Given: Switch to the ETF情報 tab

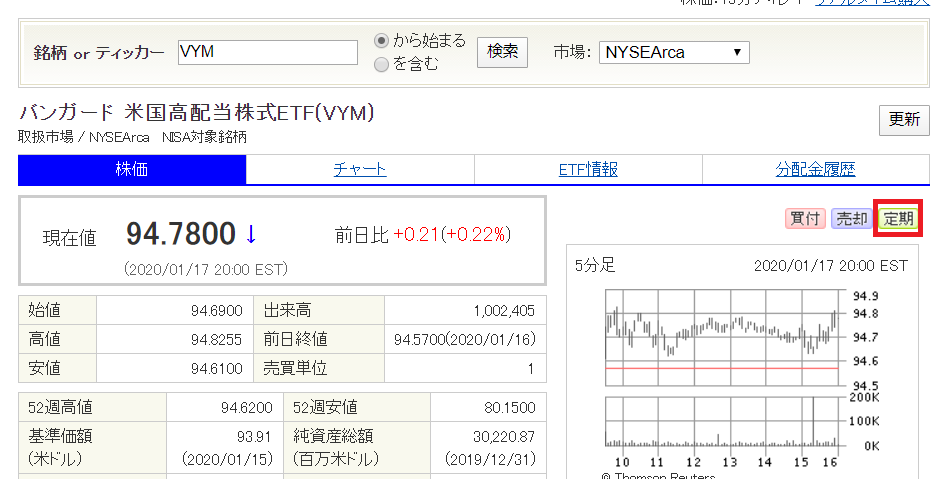Looking at the screenshot, I should [588, 170].
